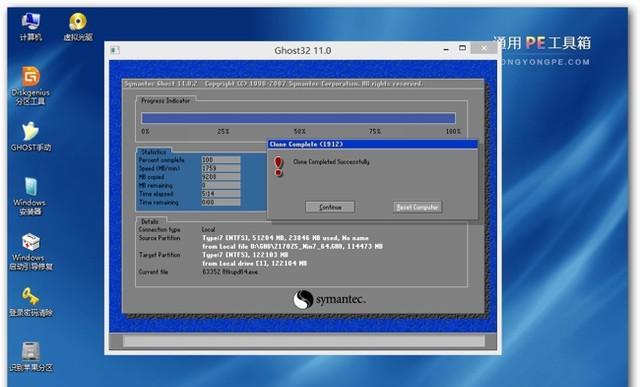Open the 计算机 desktop icon
Image resolution: width=640 pixels, height=387 pixels.
tap(31, 27)
